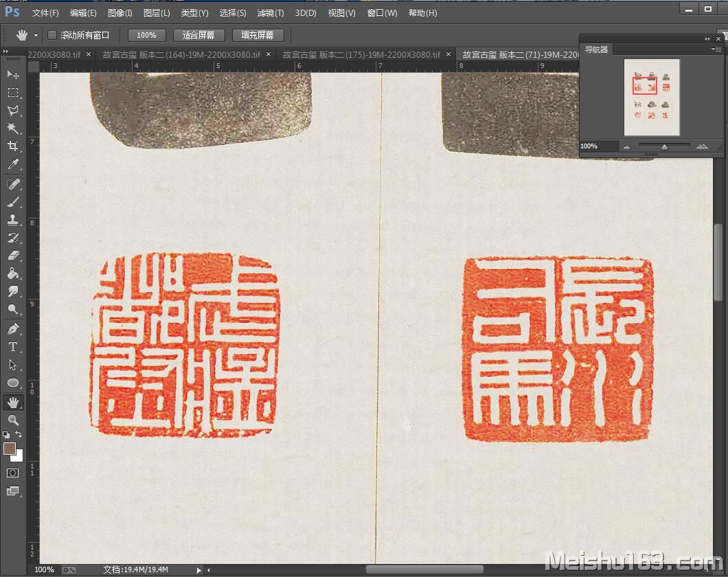Screen dimensions: 728x577
Task: Reset default foreground and background colors
Action: coord(6,435)
